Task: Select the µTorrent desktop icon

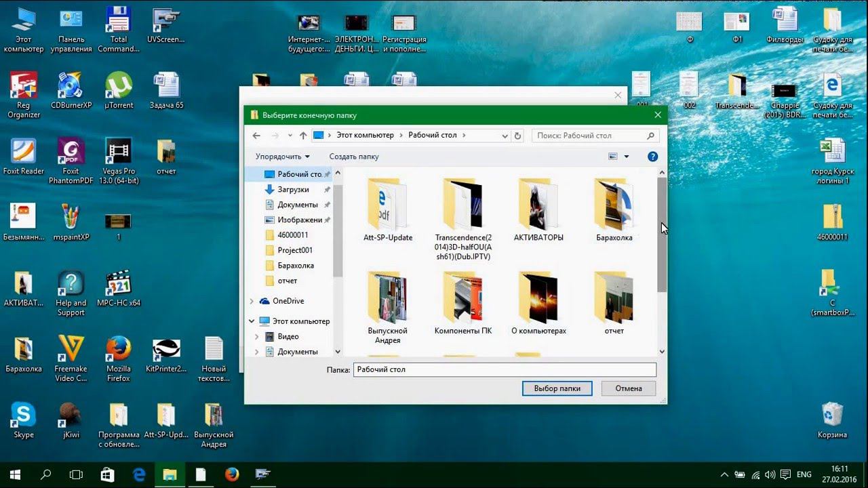Action: coord(119,90)
